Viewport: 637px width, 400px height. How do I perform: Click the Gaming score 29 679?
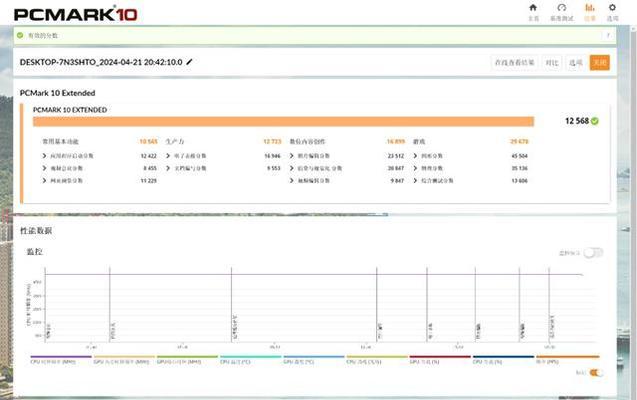(x=519, y=141)
